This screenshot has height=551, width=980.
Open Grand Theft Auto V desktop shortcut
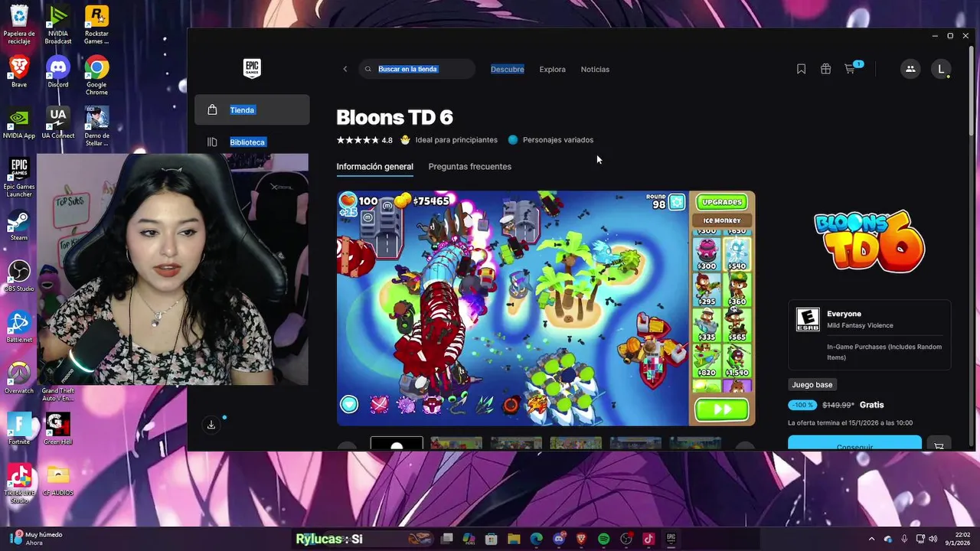click(x=58, y=395)
